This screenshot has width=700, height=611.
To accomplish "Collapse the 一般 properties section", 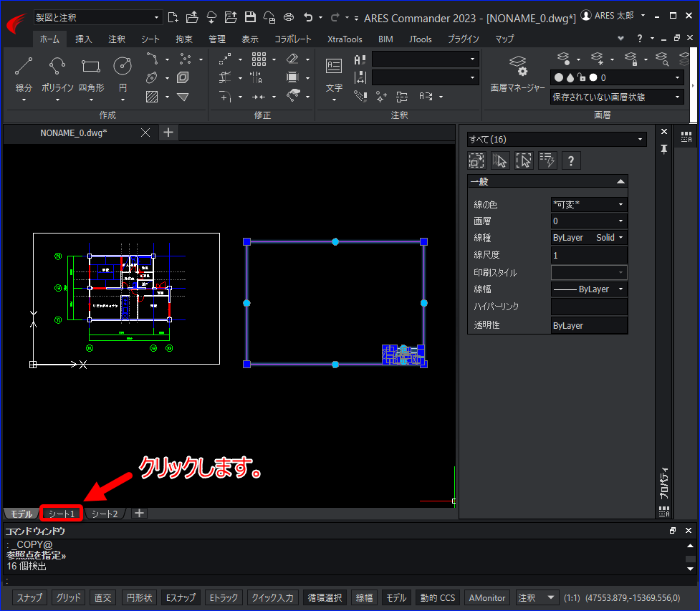I will (x=620, y=181).
